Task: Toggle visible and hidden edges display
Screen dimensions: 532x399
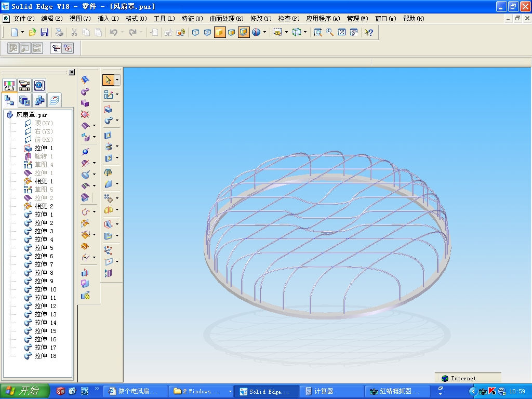Action: (x=208, y=32)
